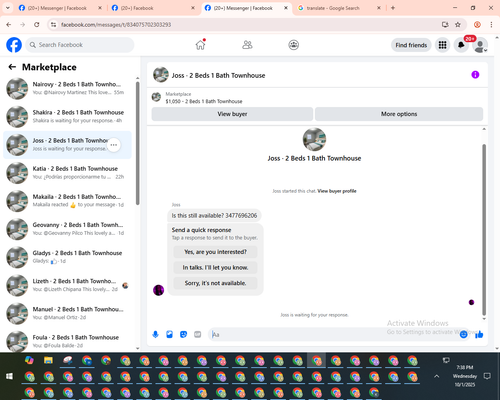Click the attach photo icon
This screenshot has height=400, width=500.
pos(169,334)
